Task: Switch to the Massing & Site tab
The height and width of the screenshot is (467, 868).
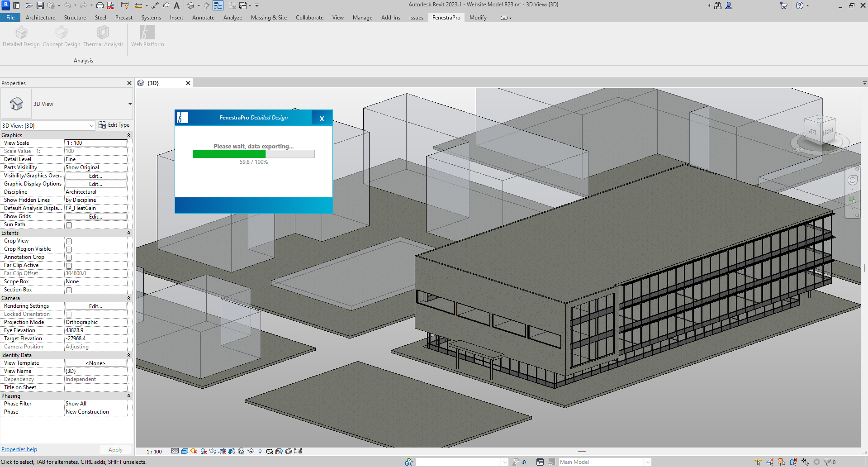Action: pos(269,18)
